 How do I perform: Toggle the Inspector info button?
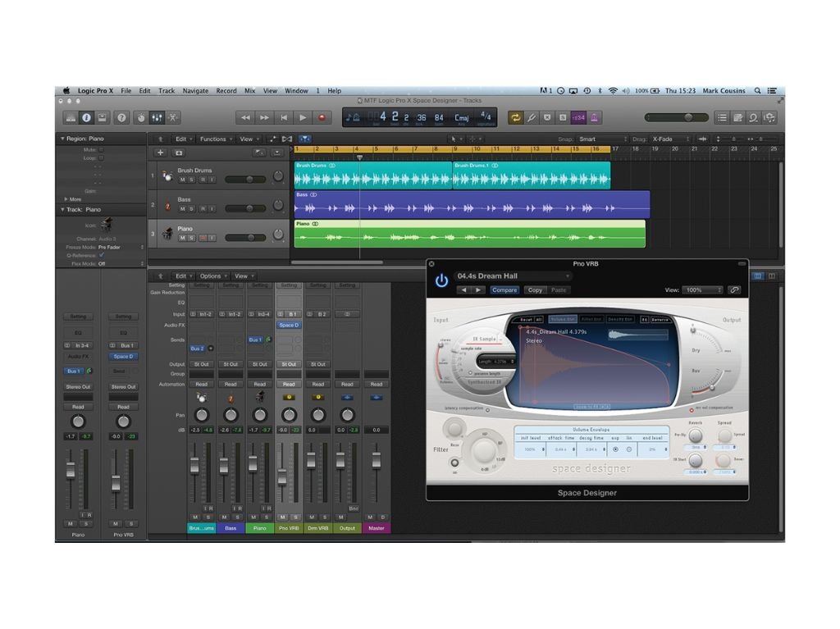coord(85,117)
